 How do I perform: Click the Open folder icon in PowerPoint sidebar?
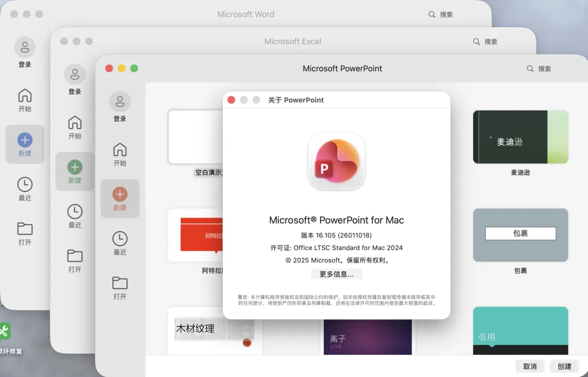(x=120, y=283)
